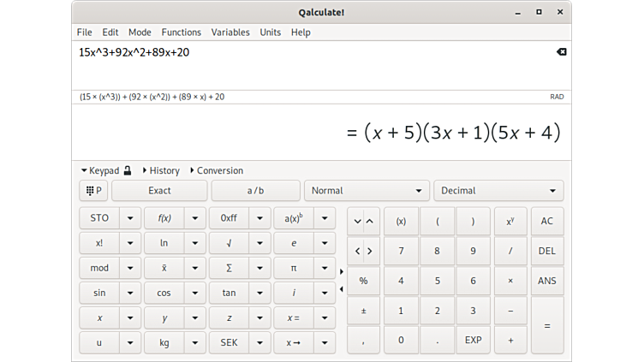Clear the expression with the backspace icon

tap(561, 52)
